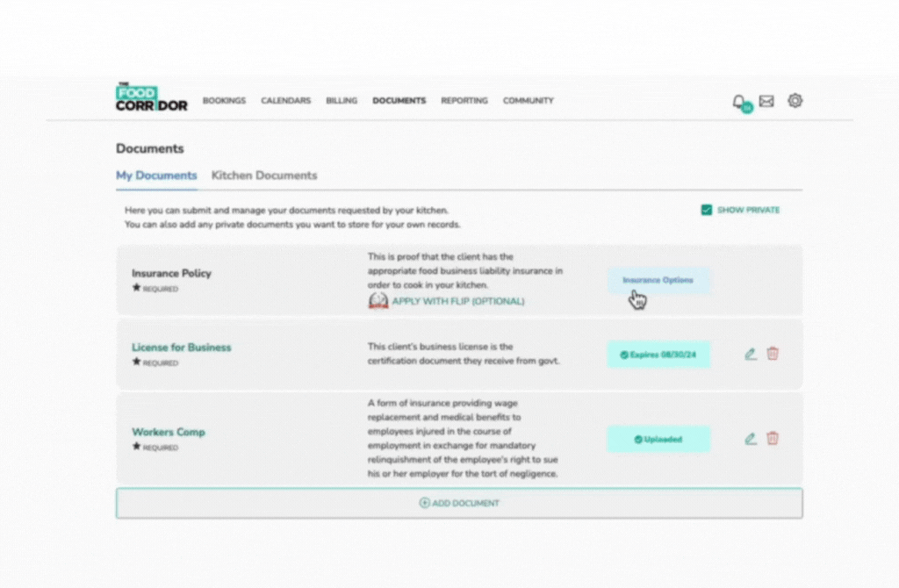Open the Community menu item
Screen dimensions: 899x588
(x=529, y=101)
